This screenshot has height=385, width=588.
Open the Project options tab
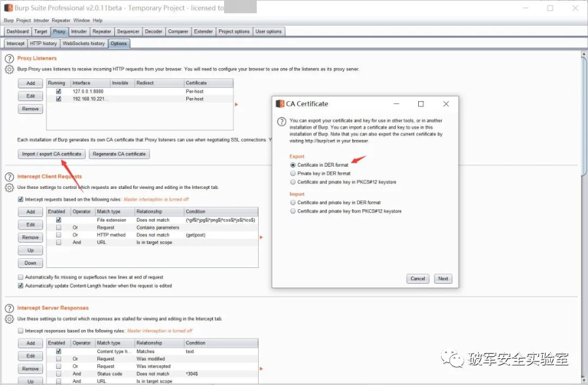234,32
